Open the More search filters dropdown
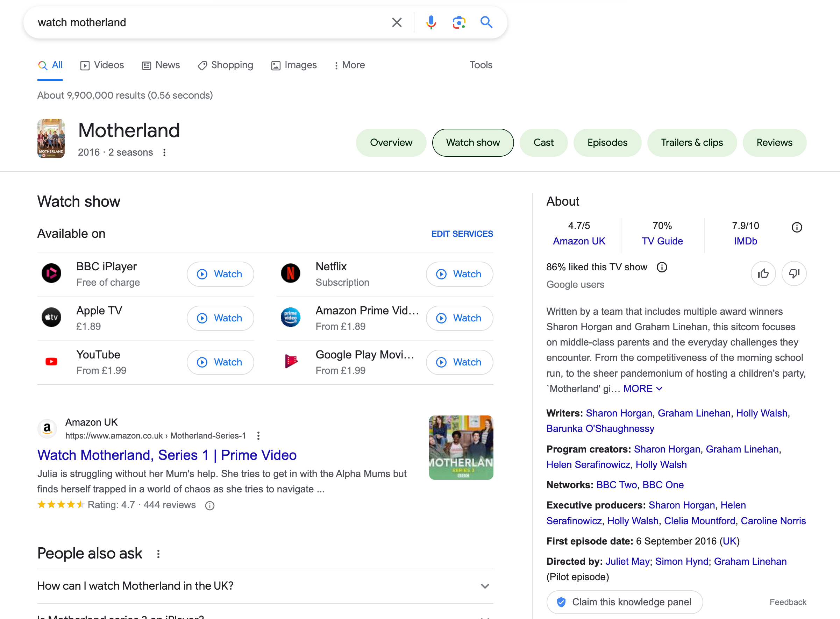 tap(349, 65)
